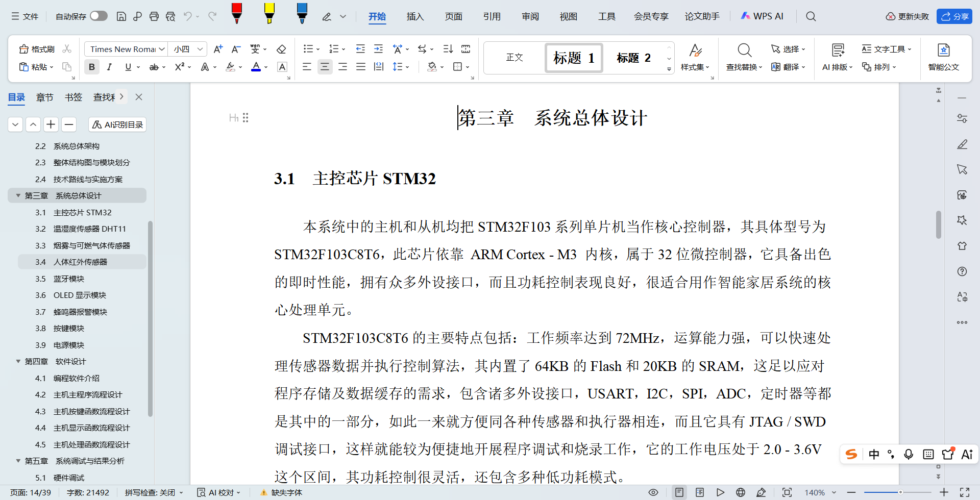Screen dimensions: 980x500
Task: Open the font name dropdown
Action: [162, 49]
